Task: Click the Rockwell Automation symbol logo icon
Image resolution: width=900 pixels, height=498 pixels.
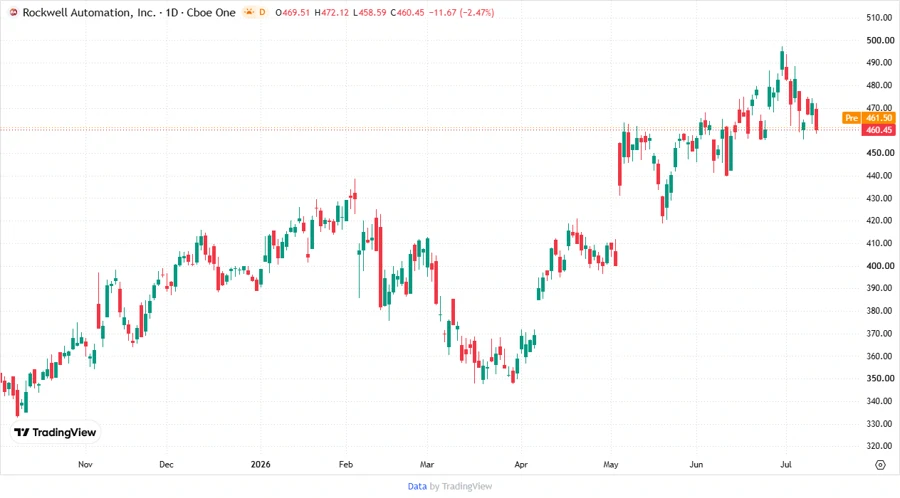Action: [x=13, y=12]
